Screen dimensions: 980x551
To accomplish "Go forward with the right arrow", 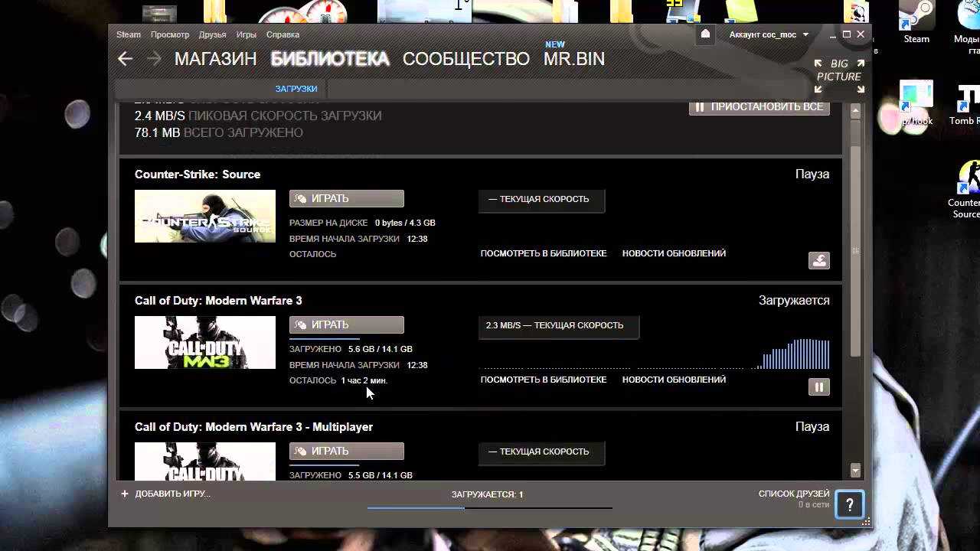I will [x=154, y=59].
